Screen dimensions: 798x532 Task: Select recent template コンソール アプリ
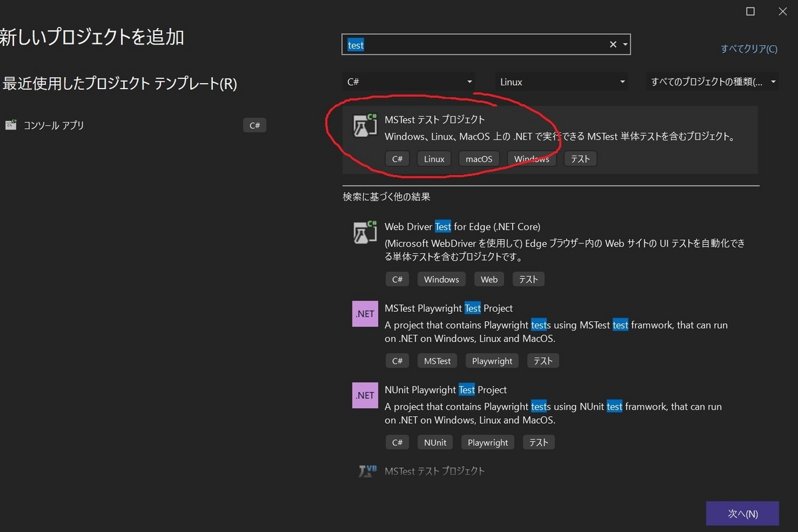point(135,125)
